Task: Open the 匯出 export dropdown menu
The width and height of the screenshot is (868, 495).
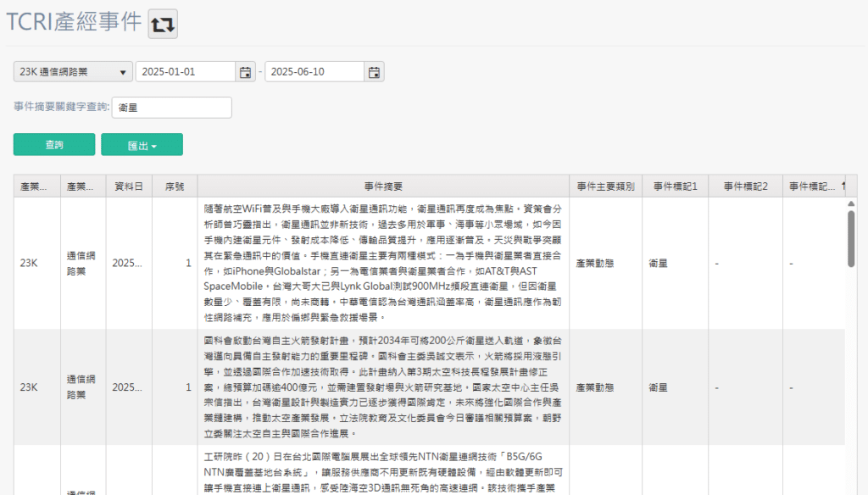Action: click(142, 145)
